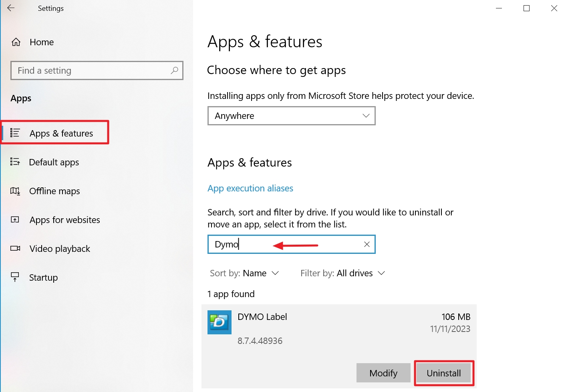The width and height of the screenshot is (562, 392).
Task: Click the install date 11/11/2023
Action: click(450, 329)
